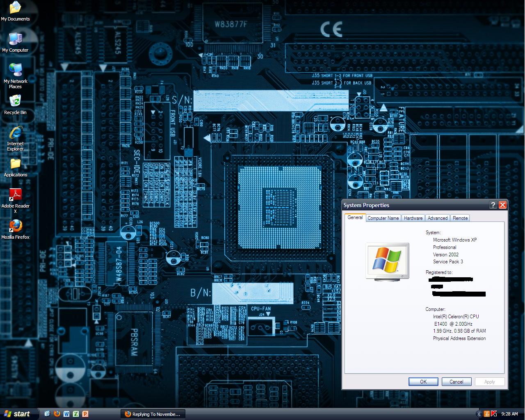Image resolution: width=525 pixels, height=420 pixels.
Task: Click the 'Microsoft Windows XP' system text
Action: point(455,240)
